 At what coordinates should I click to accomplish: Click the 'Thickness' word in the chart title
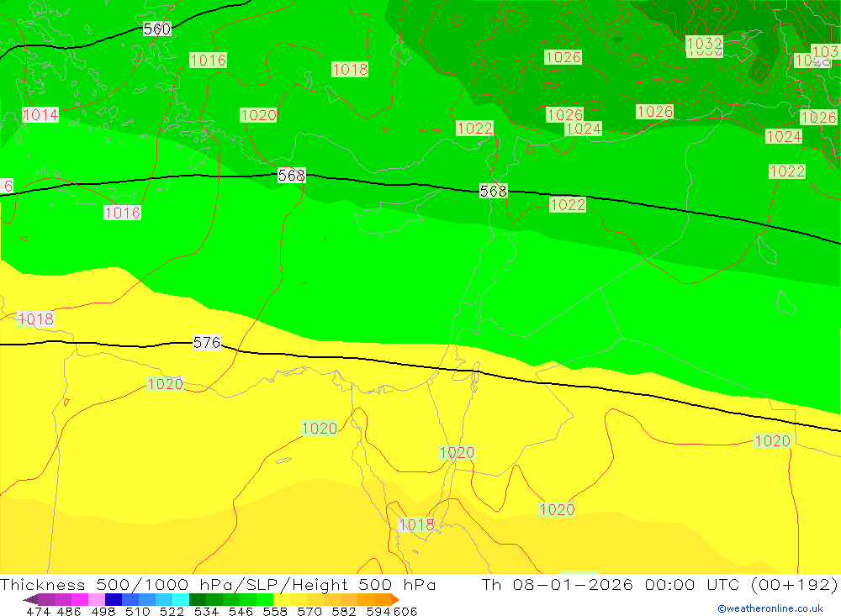(x=43, y=584)
